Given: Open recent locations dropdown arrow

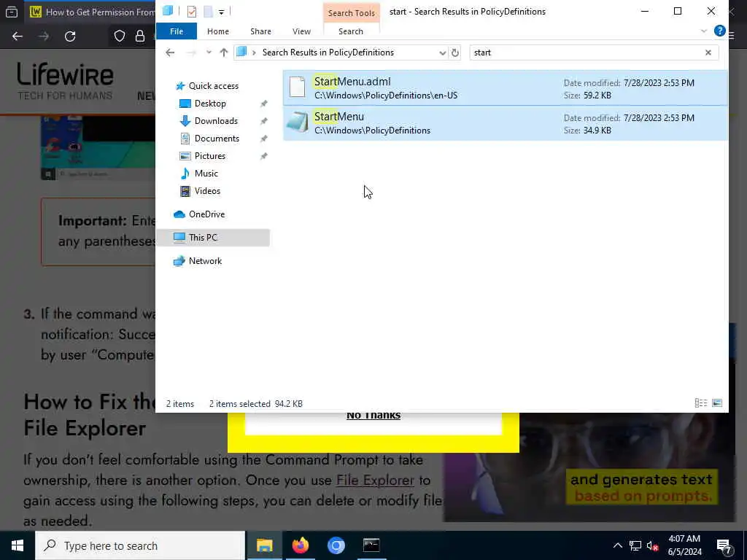Looking at the screenshot, I should click(x=209, y=52).
